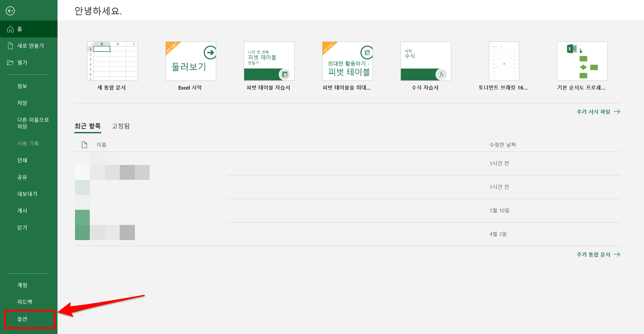Click the 피벗 테이블을 최대... caption
The height and width of the screenshot is (334, 644).
[x=346, y=88]
